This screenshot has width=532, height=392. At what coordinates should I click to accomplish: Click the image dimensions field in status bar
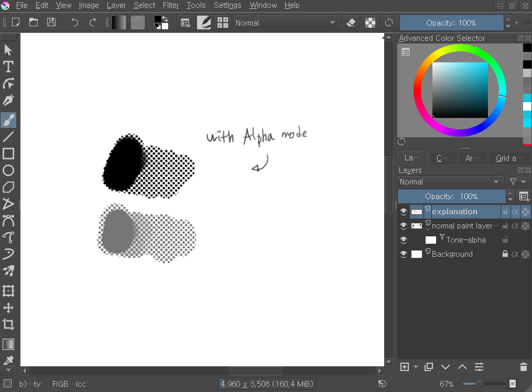click(x=266, y=384)
